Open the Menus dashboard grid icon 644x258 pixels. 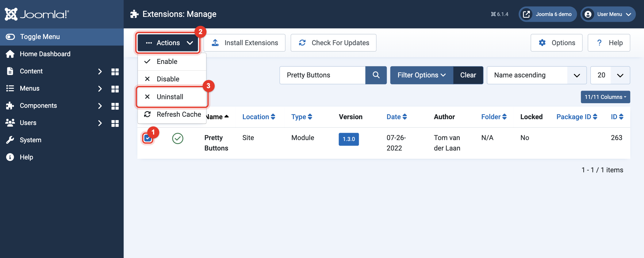click(x=115, y=89)
